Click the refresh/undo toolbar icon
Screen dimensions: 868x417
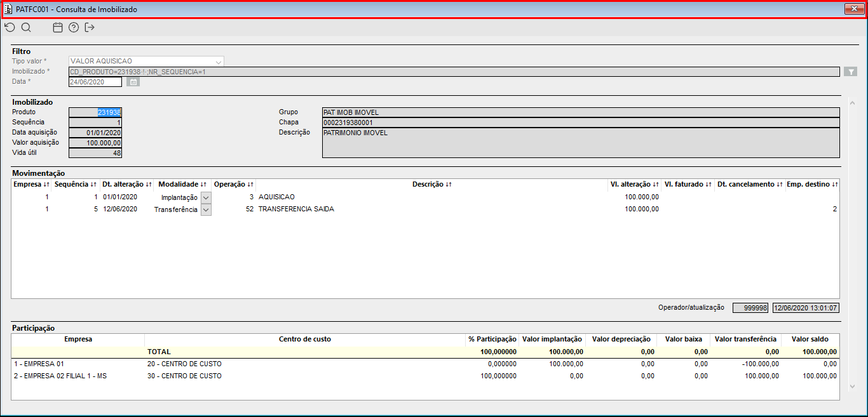(x=10, y=27)
